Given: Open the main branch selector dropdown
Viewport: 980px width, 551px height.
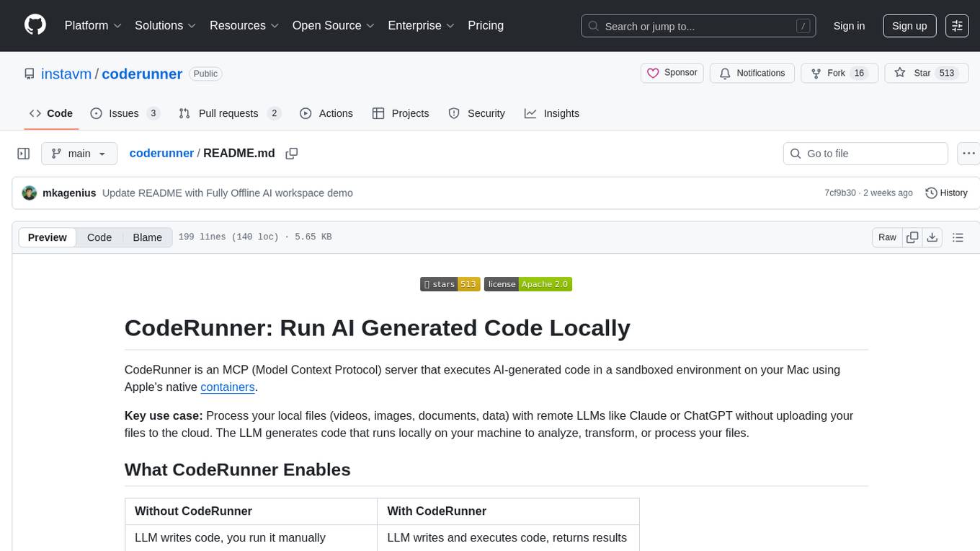Looking at the screenshot, I should coord(79,154).
